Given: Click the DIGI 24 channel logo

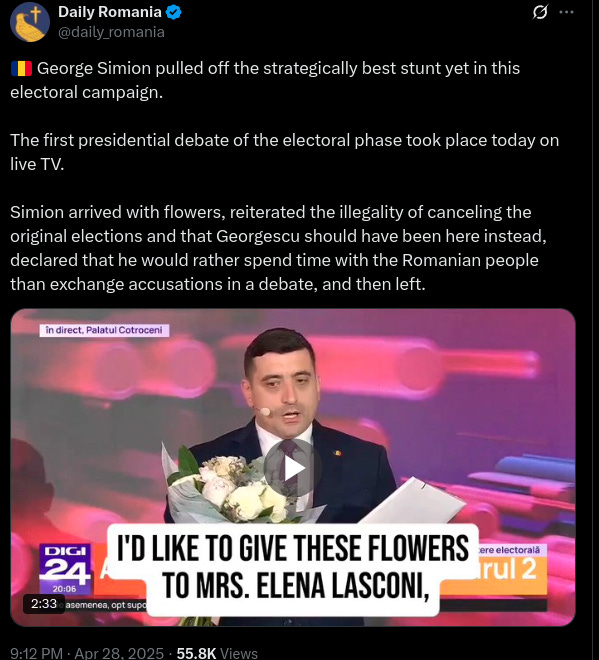Looking at the screenshot, I should click(x=65, y=564).
